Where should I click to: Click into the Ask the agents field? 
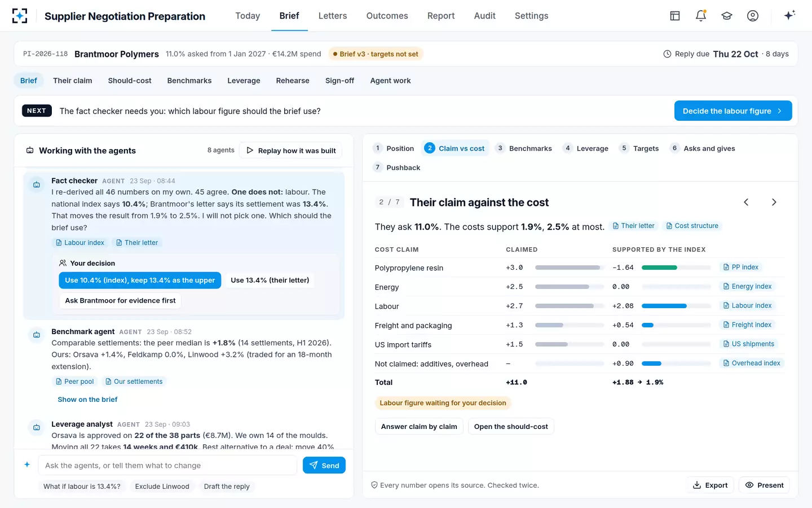coord(167,466)
